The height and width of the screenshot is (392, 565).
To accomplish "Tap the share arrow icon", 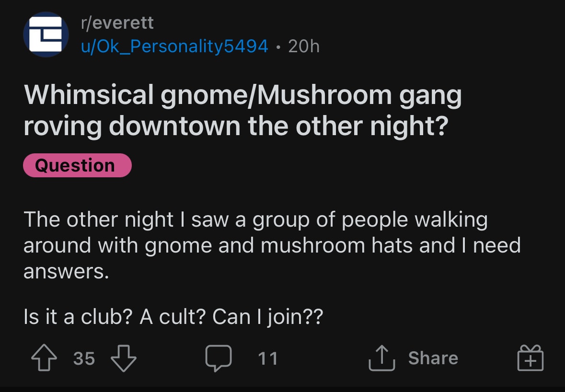I will pyautogui.click(x=381, y=358).
